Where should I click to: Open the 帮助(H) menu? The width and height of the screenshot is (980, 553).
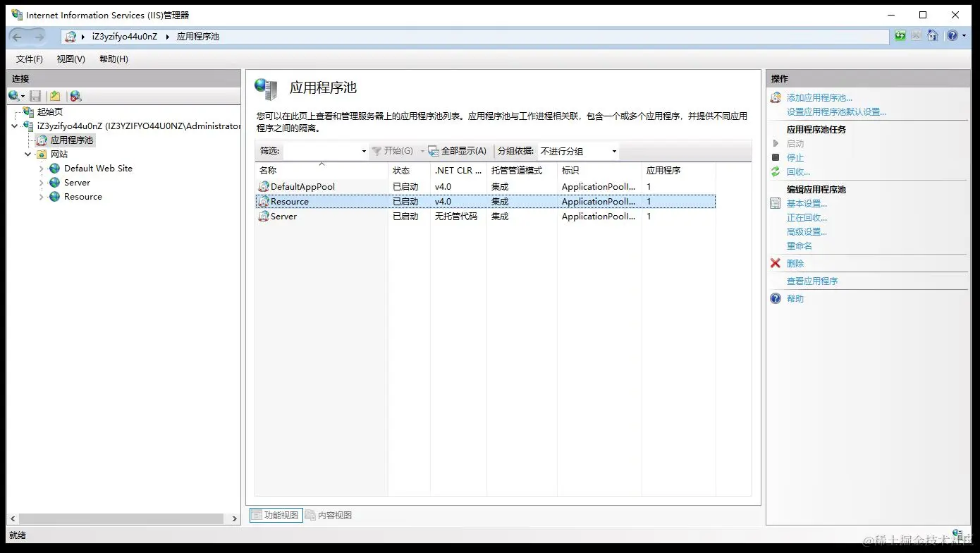click(114, 59)
